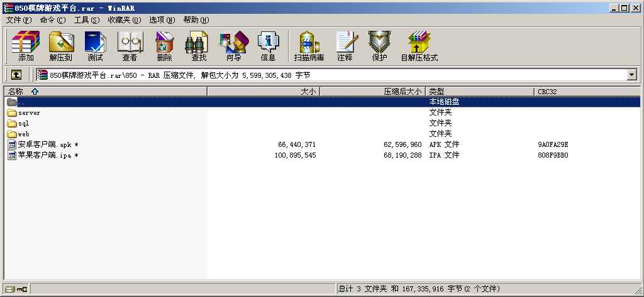Image resolution: width=644 pixels, height=297 pixels.
Task: Select the file name 安卓客户端.apk
Action: click(48, 144)
